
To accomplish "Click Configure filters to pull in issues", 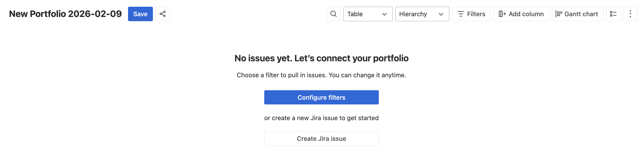I will (x=322, y=97).
